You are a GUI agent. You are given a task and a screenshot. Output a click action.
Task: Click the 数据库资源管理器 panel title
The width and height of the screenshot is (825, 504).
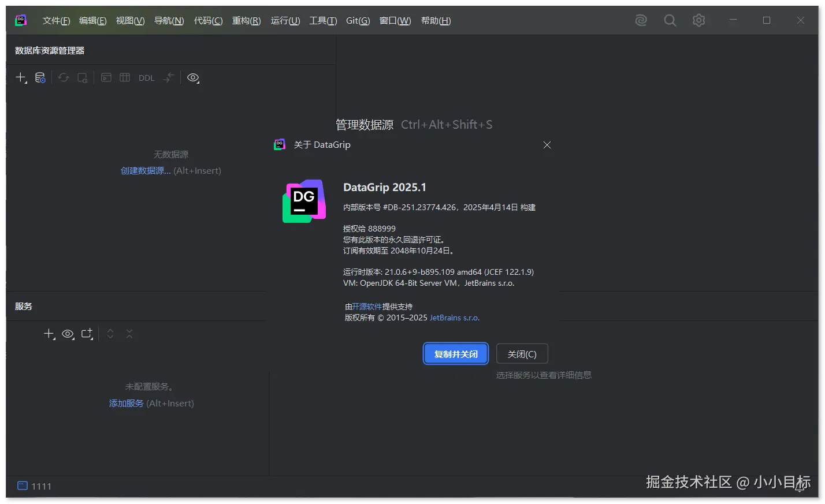[50, 51]
